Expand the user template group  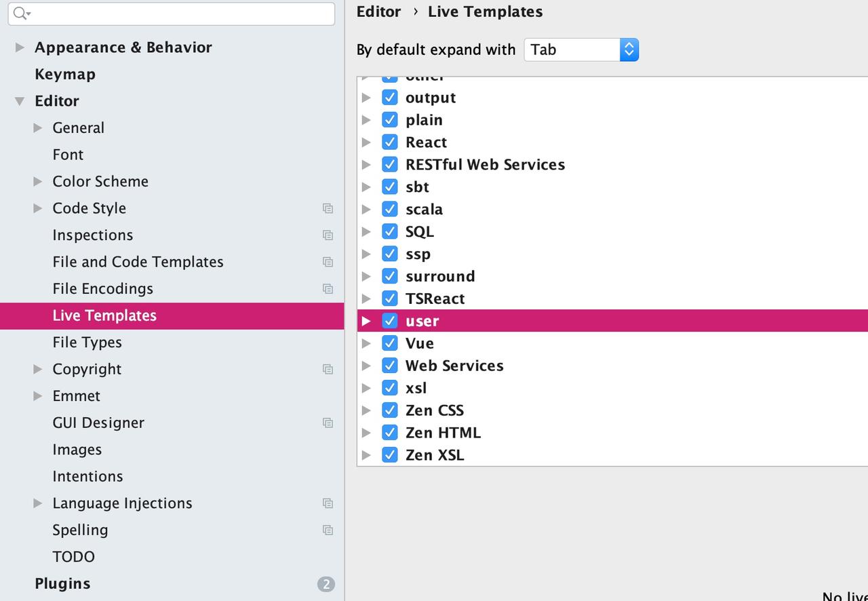click(366, 321)
